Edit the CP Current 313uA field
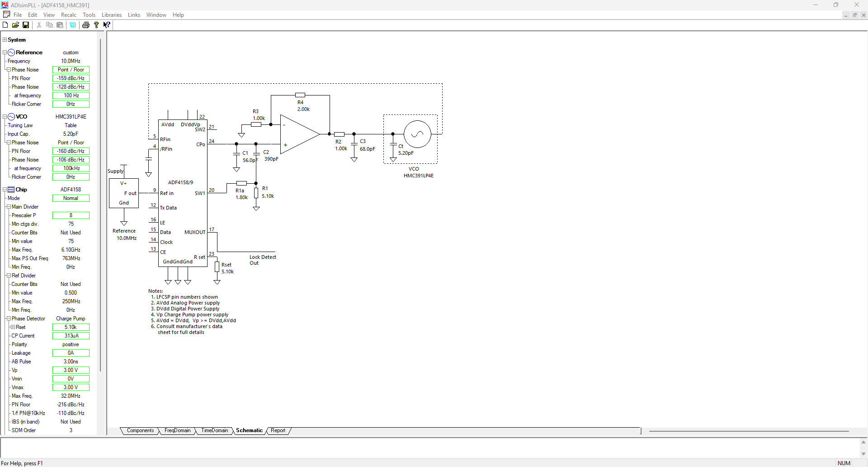The height and width of the screenshot is (467, 868). pyautogui.click(x=71, y=336)
